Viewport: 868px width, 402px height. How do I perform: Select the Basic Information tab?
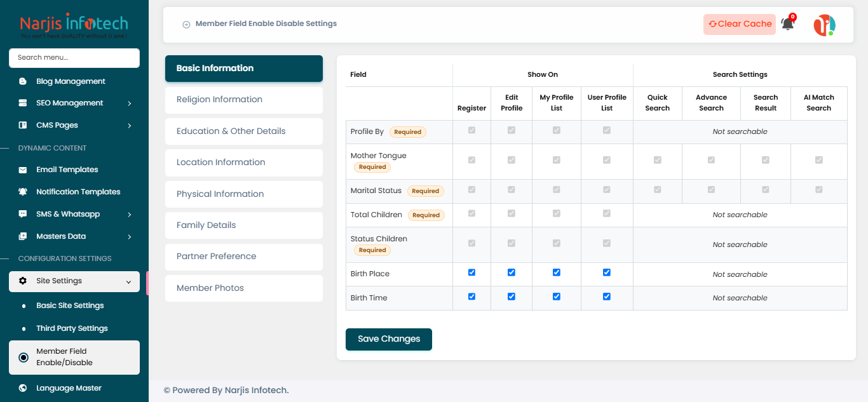[244, 69]
